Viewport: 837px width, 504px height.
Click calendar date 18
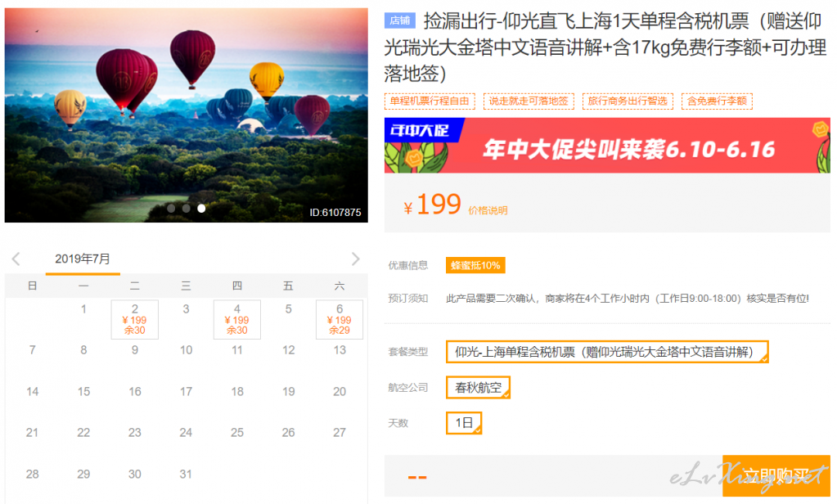[237, 391]
